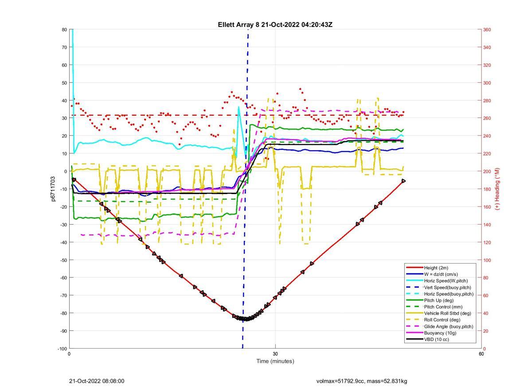The image size is (532, 392).
Task: Click the right axis tick label "280"
Action: click(x=487, y=101)
